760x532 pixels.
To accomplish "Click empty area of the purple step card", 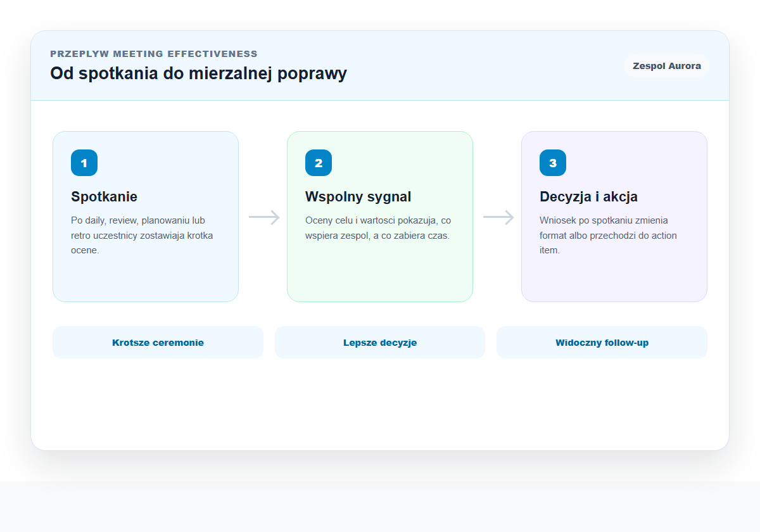I will pyautogui.click(x=614, y=279).
